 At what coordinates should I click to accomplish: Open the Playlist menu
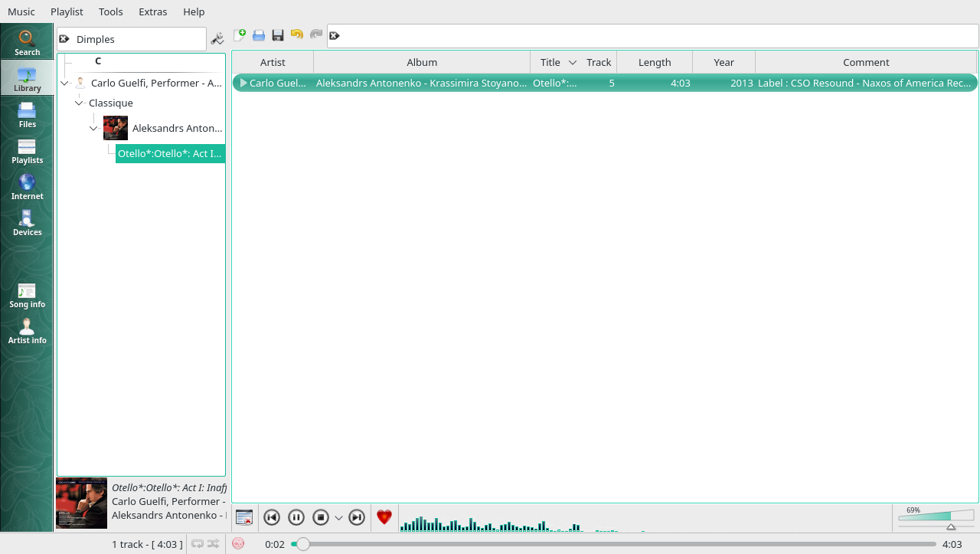pyautogui.click(x=67, y=11)
